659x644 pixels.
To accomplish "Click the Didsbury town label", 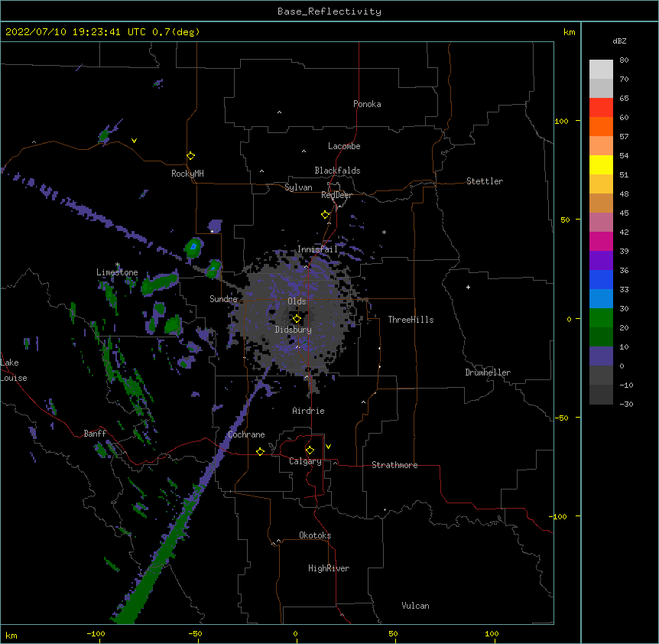I will click(294, 330).
